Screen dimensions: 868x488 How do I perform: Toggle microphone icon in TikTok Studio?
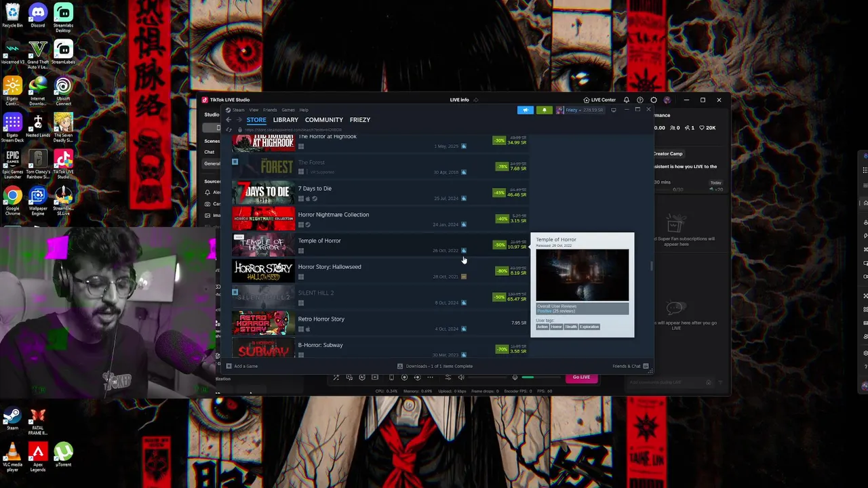click(515, 378)
